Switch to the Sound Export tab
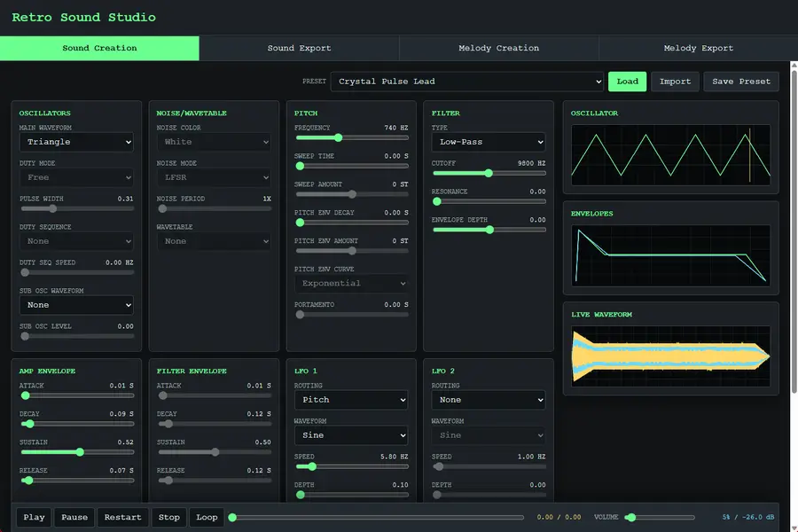 (x=300, y=49)
